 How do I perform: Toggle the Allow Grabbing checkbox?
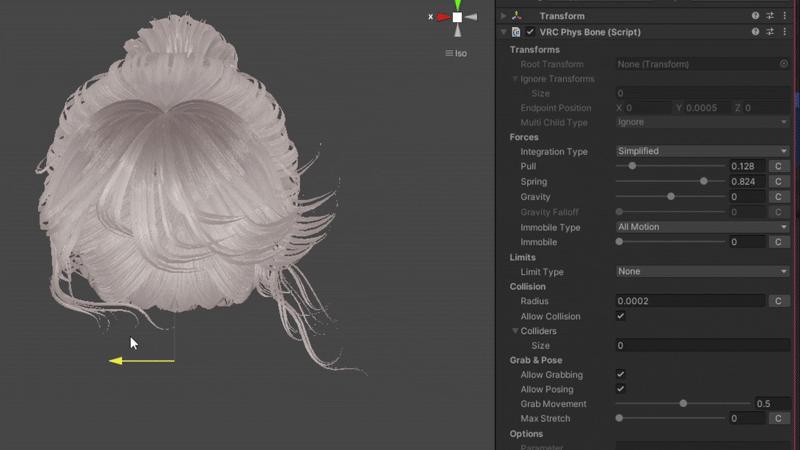coord(620,374)
